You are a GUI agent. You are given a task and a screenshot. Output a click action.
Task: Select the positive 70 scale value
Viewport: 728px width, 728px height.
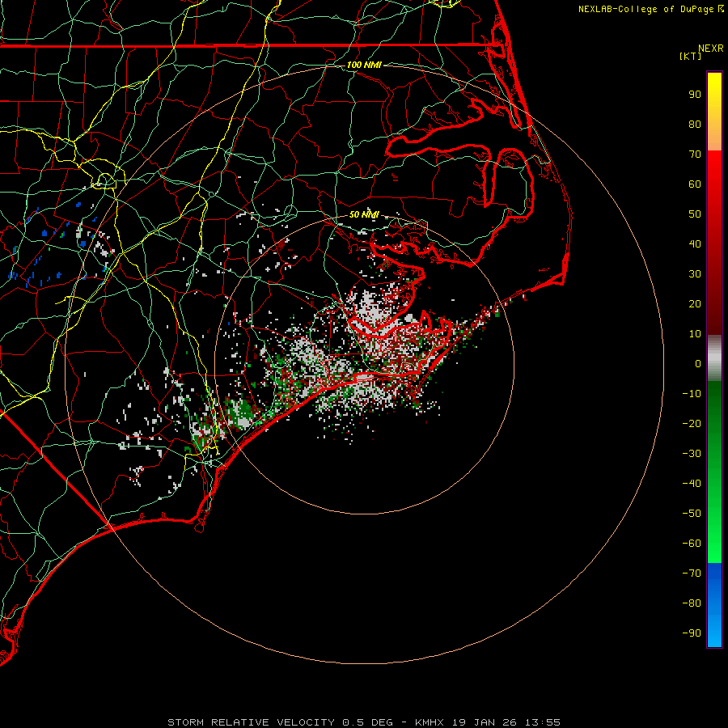pos(695,154)
